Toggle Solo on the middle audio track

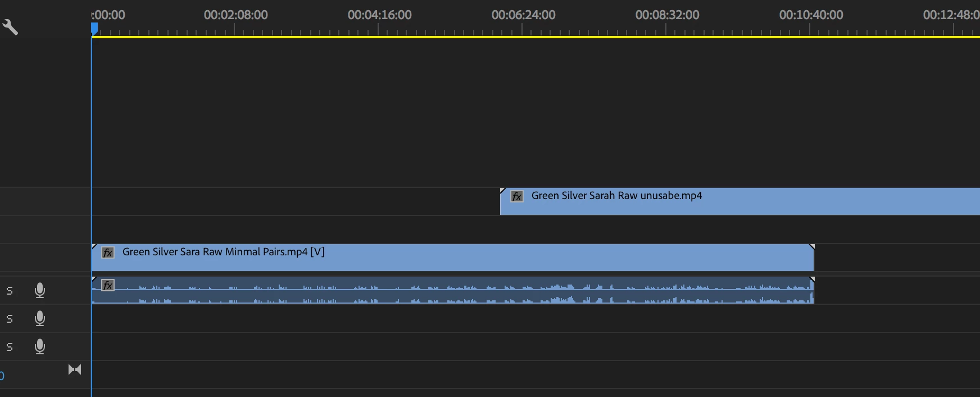9,319
